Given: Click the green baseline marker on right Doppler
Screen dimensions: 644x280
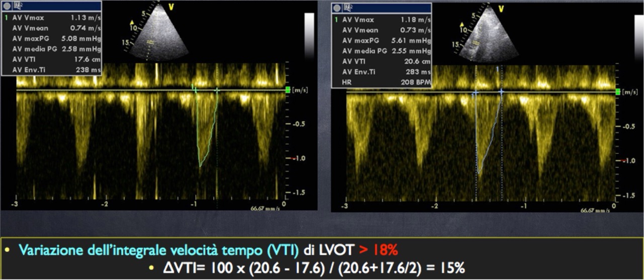Looking at the screenshot, I should click(x=617, y=92).
